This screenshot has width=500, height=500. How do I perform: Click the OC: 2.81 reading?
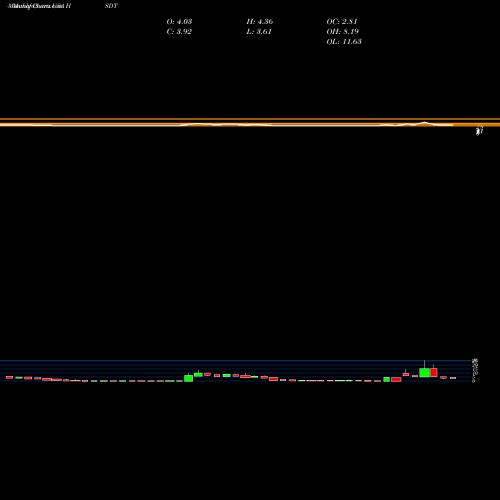pyautogui.click(x=342, y=22)
